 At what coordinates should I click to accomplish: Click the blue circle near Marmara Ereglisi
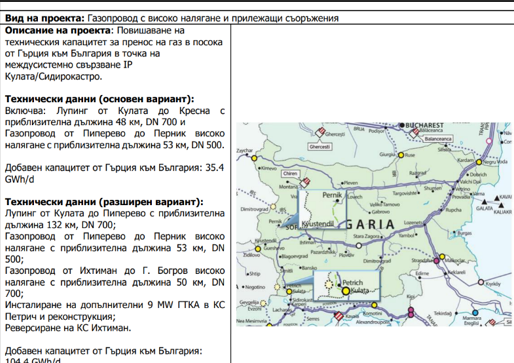point(475,313)
